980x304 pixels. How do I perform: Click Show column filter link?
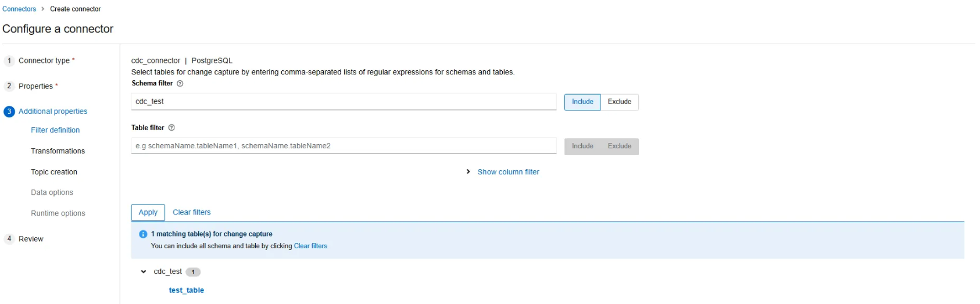tap(509, 172)
